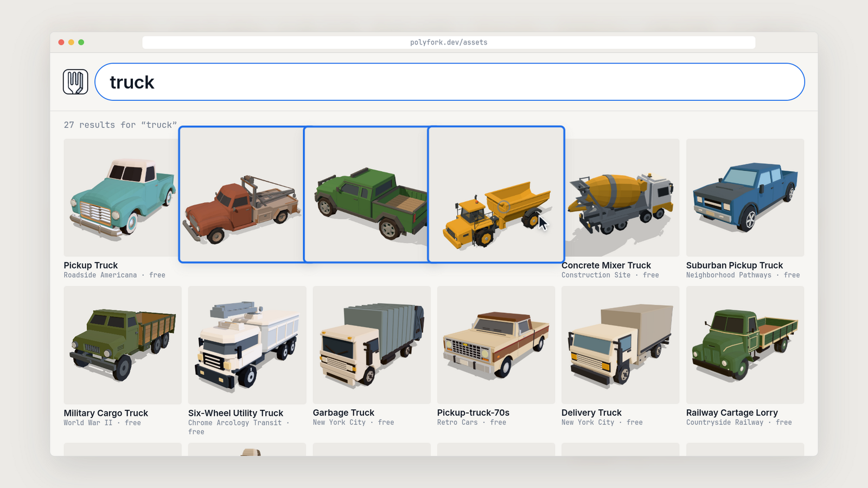Viewport: 868px width, 488px height.
Task: Click "World War II · free" caption
Action: 102,422
